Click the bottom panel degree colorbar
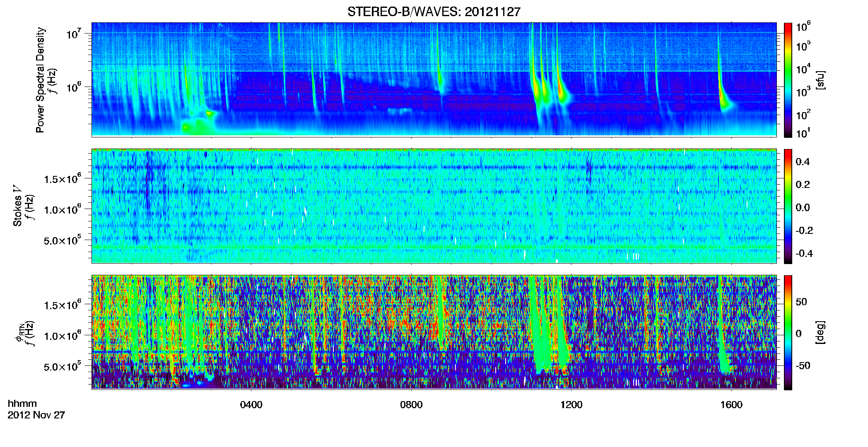Viewport: 868px width, 447px height. coord(788,332)
